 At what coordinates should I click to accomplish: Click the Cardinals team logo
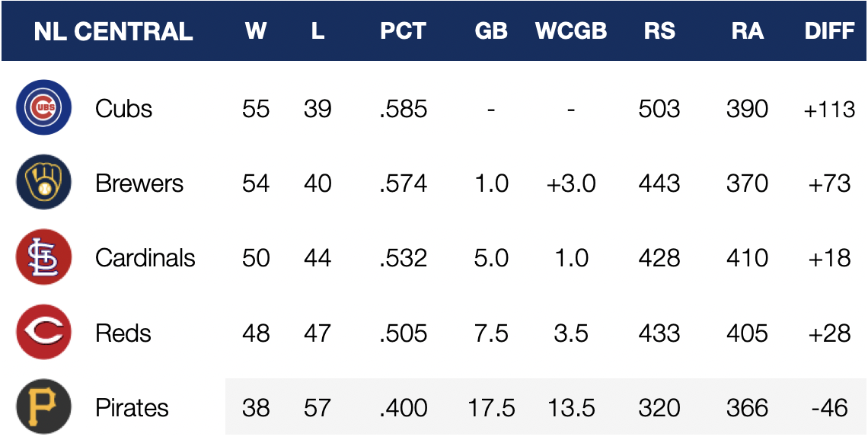(43, 257)
